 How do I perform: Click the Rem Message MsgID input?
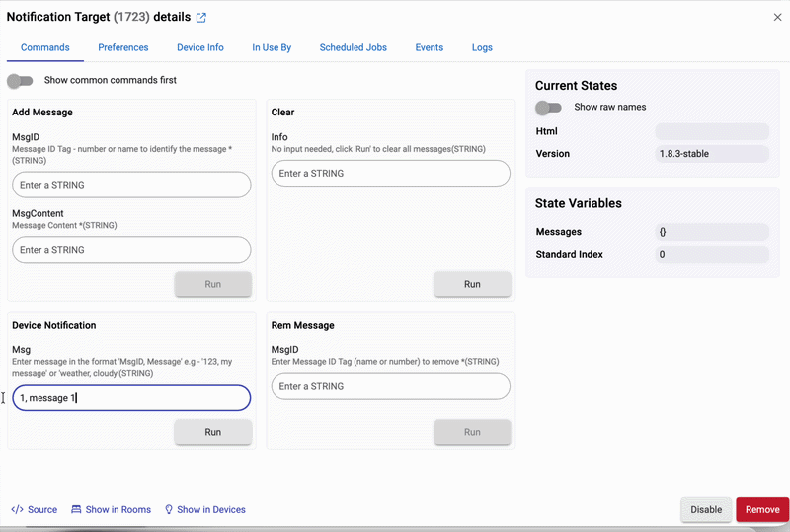[x=390, y=386]
